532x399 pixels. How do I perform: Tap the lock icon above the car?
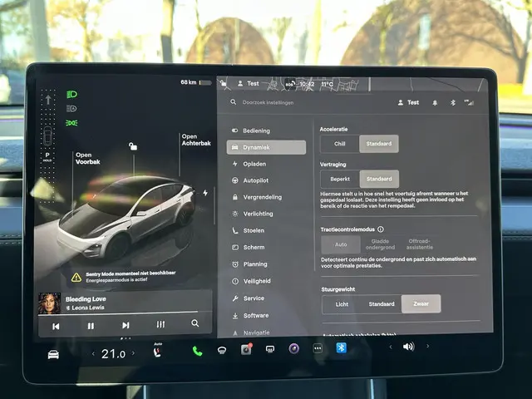point(132,147)
